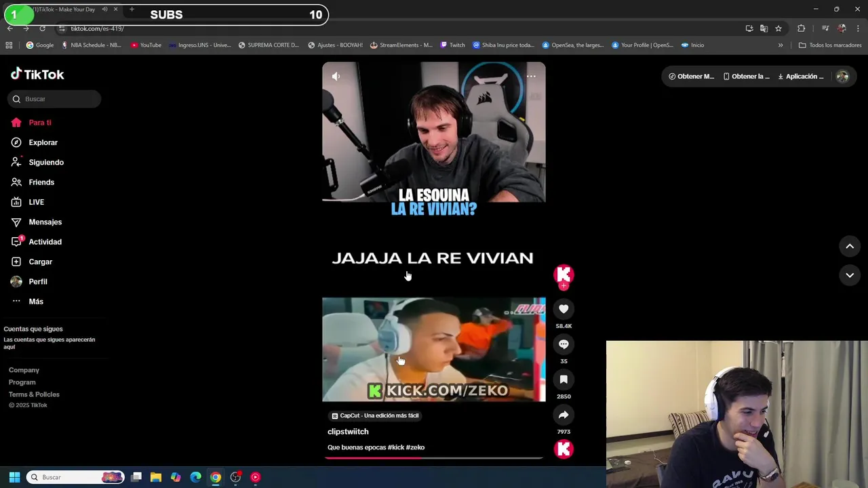Viewport: 868px width, 488px height.
Task: Open the TikTok logo home link
Action: click(x=37, y=74)
